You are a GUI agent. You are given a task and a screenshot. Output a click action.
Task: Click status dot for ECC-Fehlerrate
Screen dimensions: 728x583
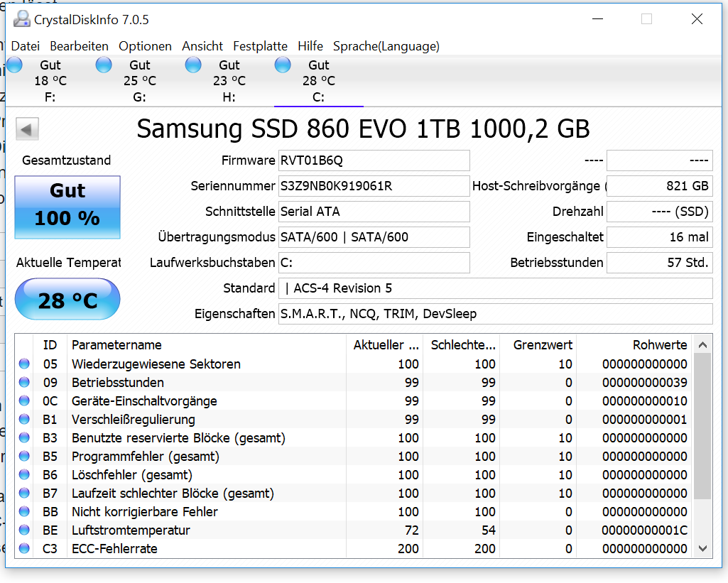click(x=24, y=548)
